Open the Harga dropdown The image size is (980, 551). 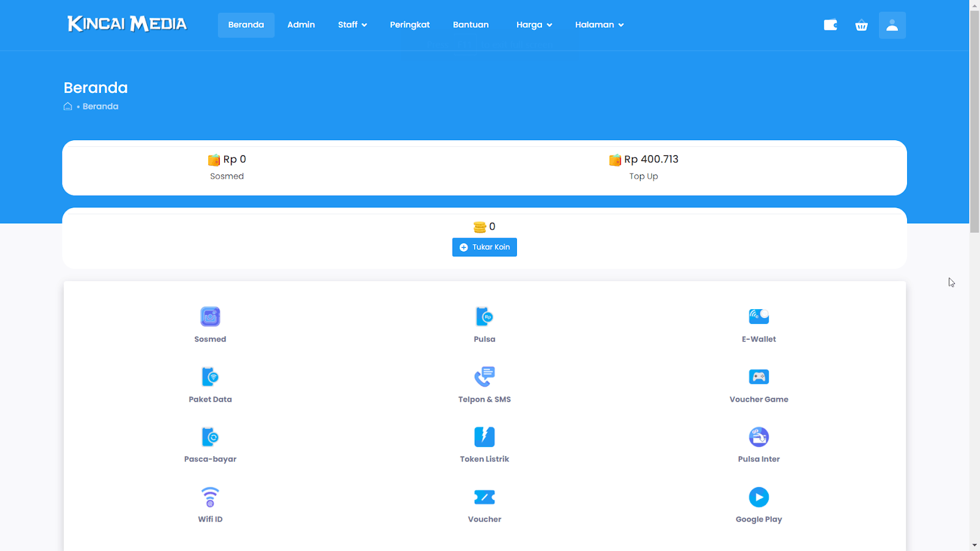point(533,25)
